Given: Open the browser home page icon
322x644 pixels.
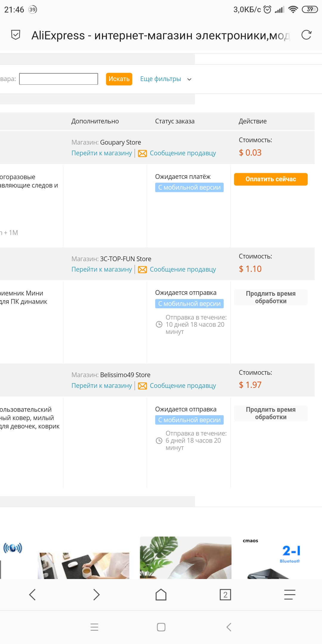Looking at the screenshot, I should point(161,595).
